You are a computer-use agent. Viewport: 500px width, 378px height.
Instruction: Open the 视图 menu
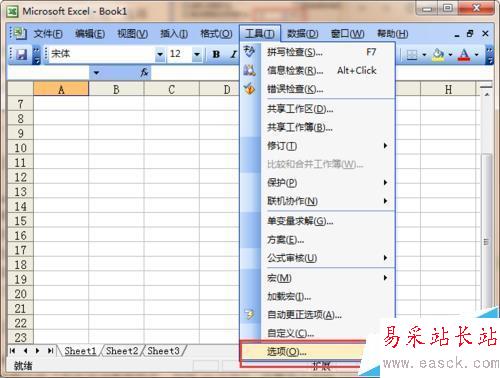pos(133,34)
